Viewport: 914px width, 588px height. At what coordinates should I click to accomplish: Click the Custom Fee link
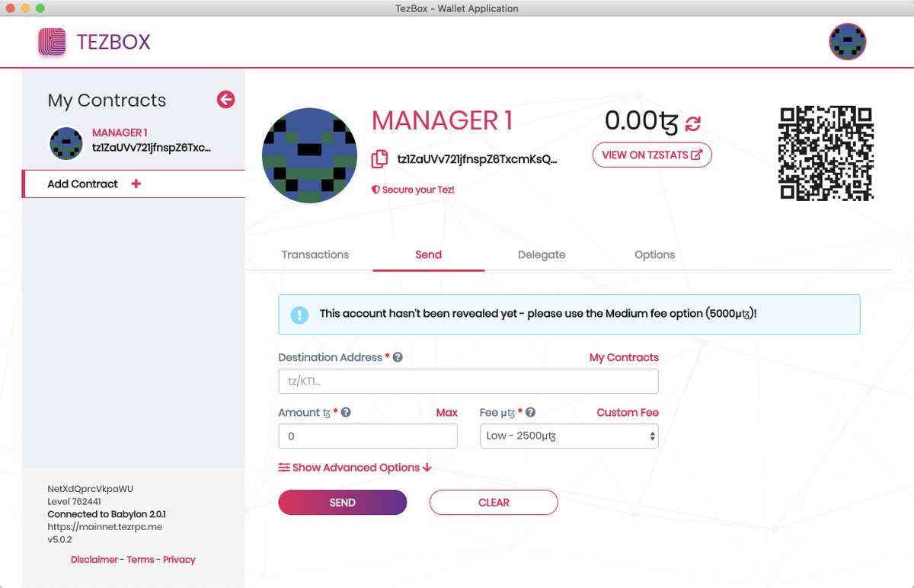point(628,412)
